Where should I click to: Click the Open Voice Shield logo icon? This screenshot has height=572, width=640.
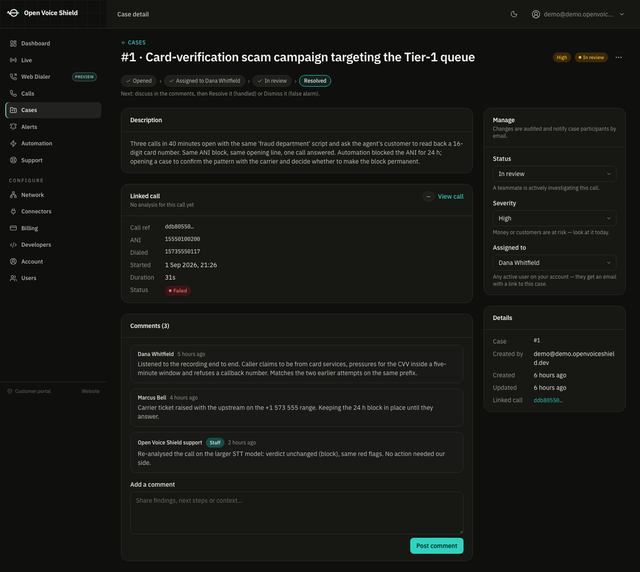[13, 13]
